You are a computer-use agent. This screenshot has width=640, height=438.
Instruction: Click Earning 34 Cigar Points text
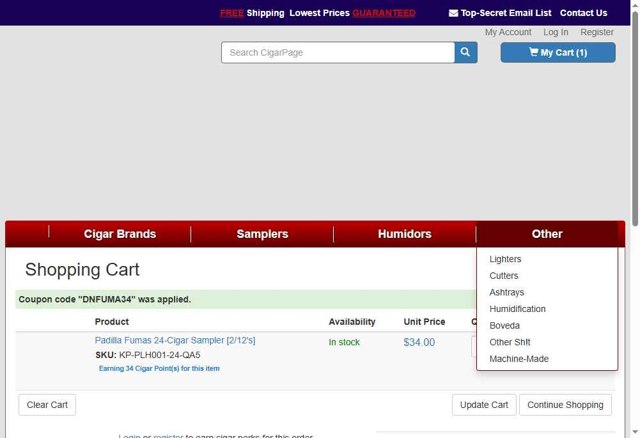coord(159,369)
